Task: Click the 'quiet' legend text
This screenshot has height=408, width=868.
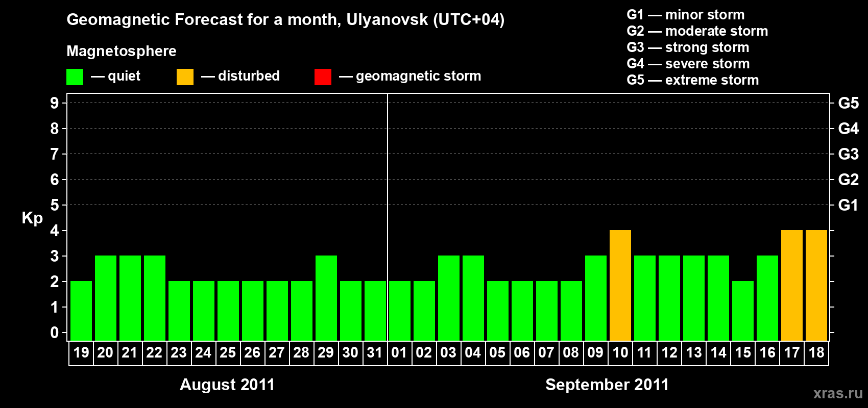Action: (x=124, y=76)
